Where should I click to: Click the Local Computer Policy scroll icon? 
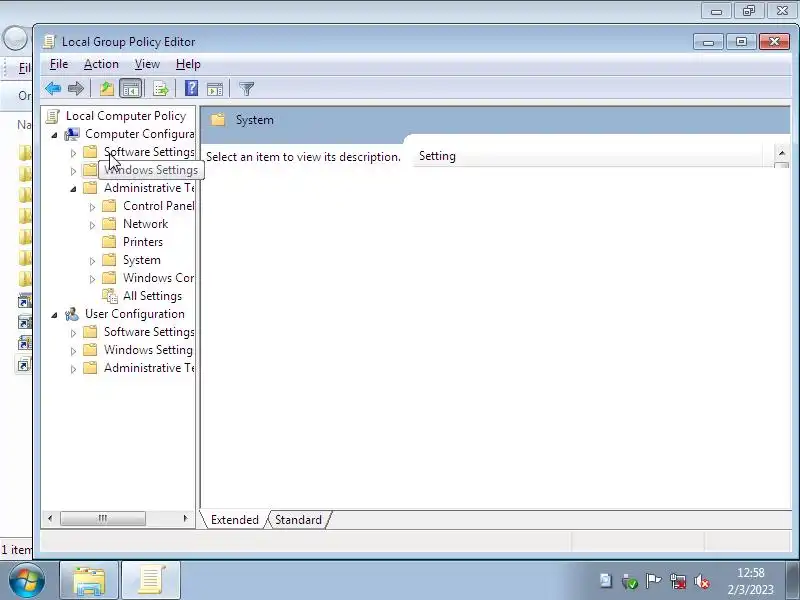pyautogui.click(x=53, y=116)
